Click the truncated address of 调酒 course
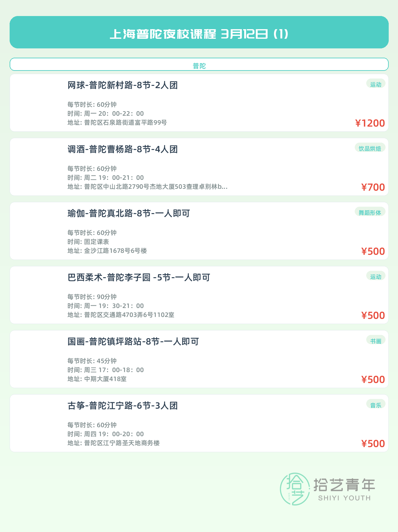The image size is (398, 532). (x=147, y=187)
